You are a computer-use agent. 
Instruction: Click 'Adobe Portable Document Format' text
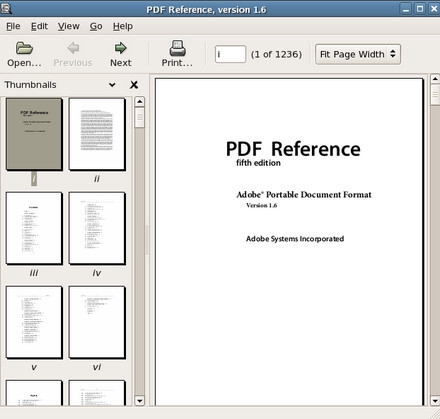pyautogui.click(x=304, y=195)
